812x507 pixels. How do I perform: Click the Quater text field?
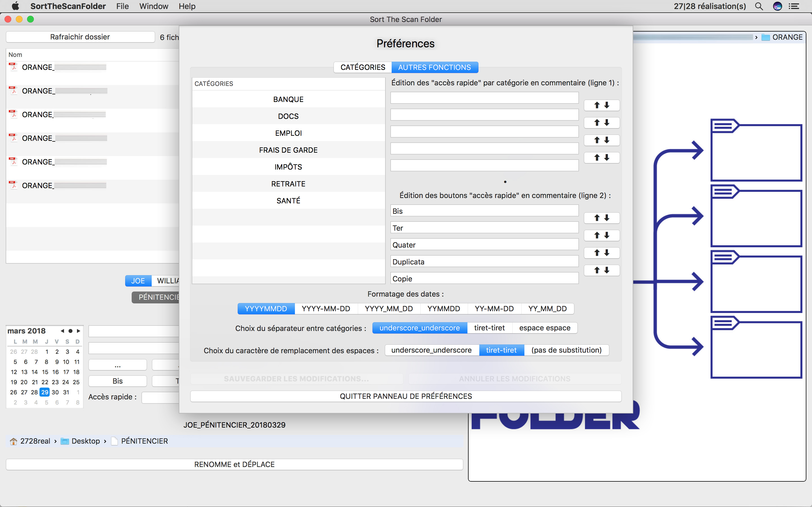point(484,245)
